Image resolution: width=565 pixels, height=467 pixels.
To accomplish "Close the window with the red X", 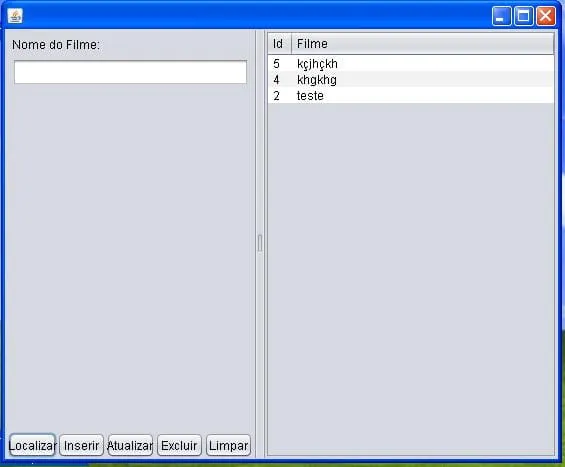I will point(546,16).
